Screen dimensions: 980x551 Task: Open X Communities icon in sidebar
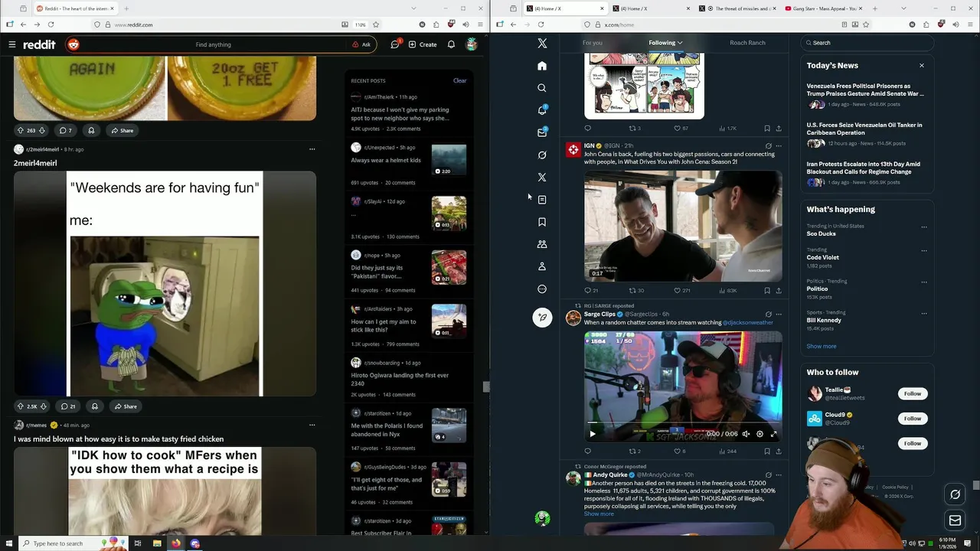click(x=542, y=244)
